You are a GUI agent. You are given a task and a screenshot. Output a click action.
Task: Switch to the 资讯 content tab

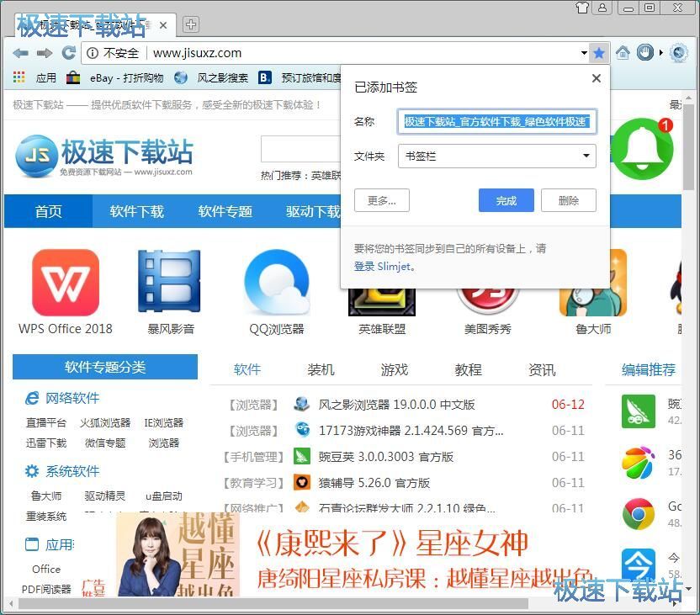(542, 369)
